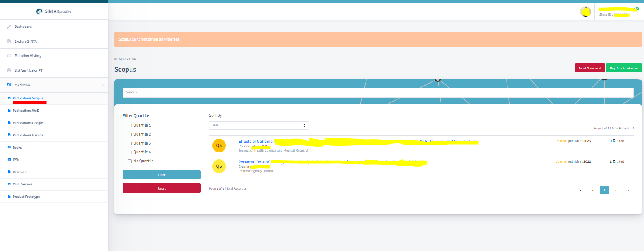The image size is (644, 251).
Task: Go to previous page pagination arrow
Action: [593, 190]
